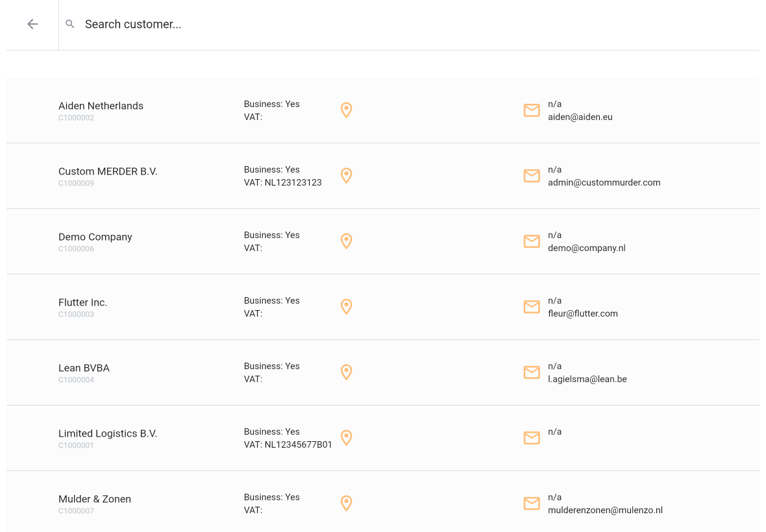
Task: Open the Custom MERDER B.V. customer name
Action: (x=108, y=171)
